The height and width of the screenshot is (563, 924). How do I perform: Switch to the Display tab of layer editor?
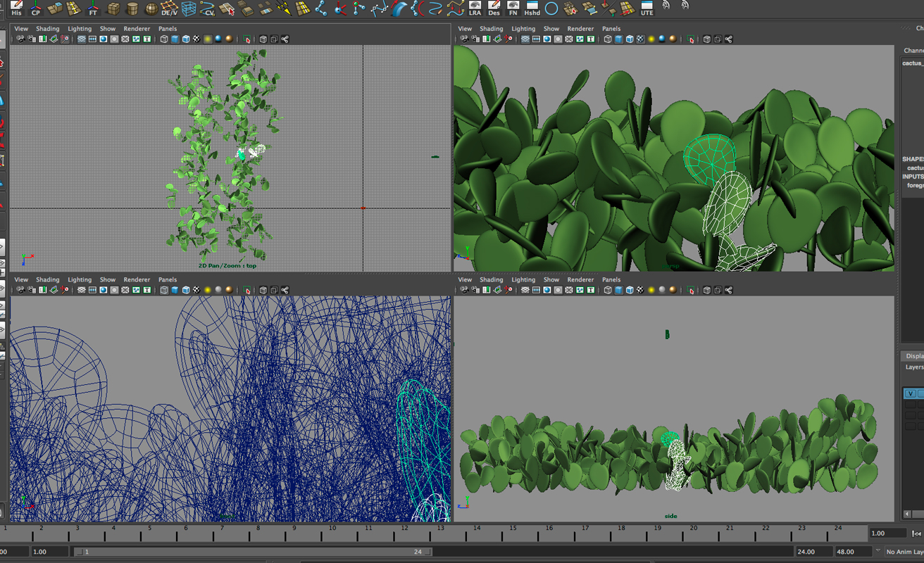(x=914, y=356)
